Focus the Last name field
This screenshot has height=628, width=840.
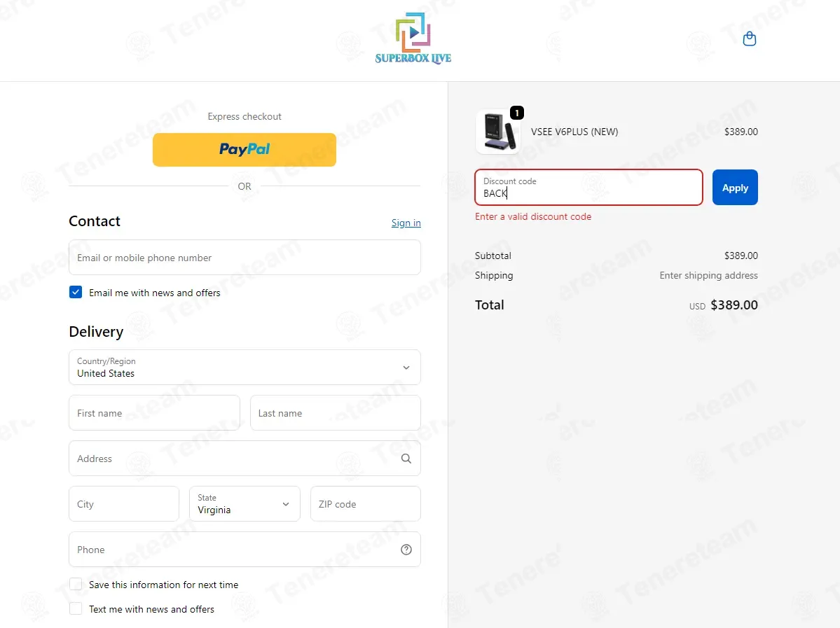pyautogui.click(x=336, y=413)
